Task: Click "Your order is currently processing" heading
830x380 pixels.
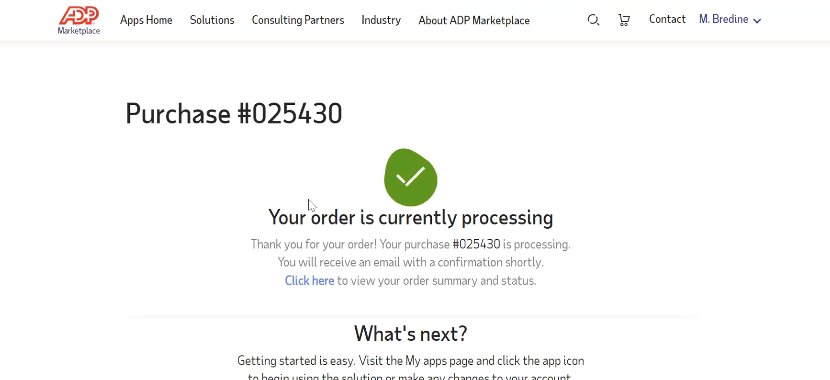Action: pos(411,217)
